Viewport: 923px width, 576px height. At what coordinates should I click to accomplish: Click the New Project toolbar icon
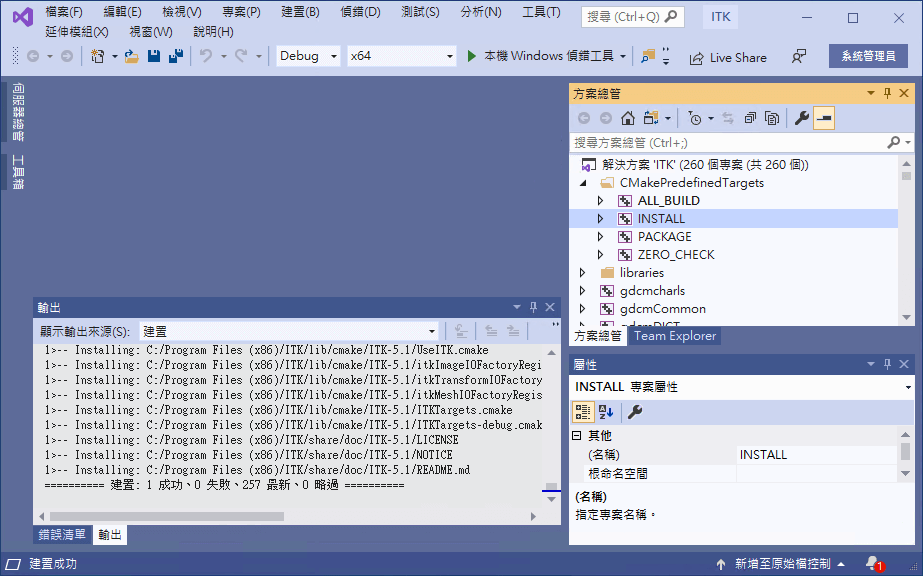[x=97, y=56]
